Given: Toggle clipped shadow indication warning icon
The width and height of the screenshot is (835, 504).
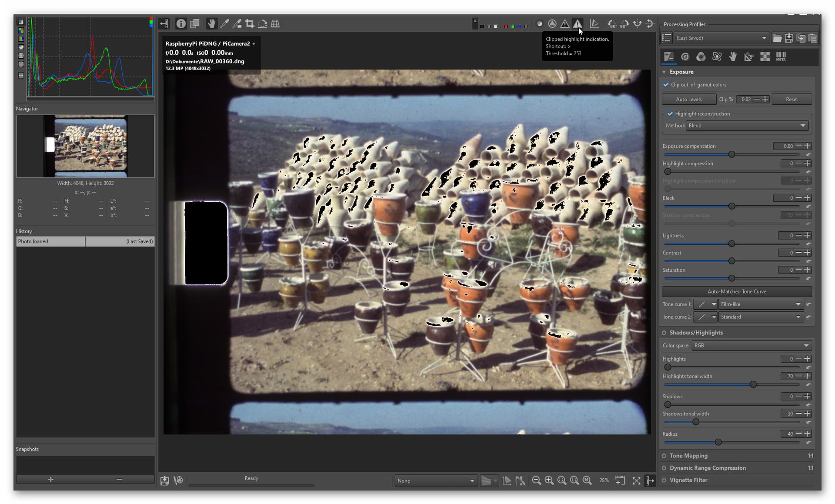Looking at the screenshot, I should 564,24.
